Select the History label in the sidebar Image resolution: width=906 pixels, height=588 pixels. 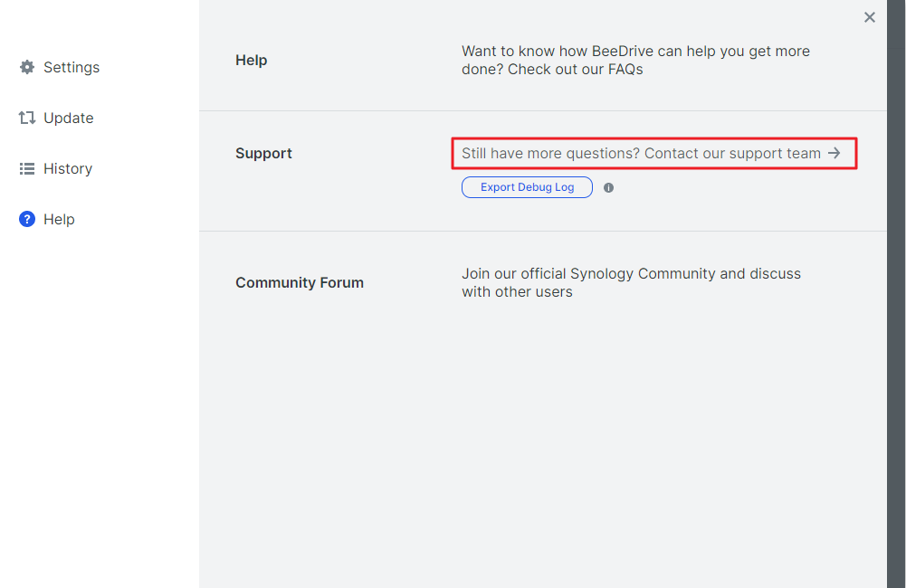point(68,169)
